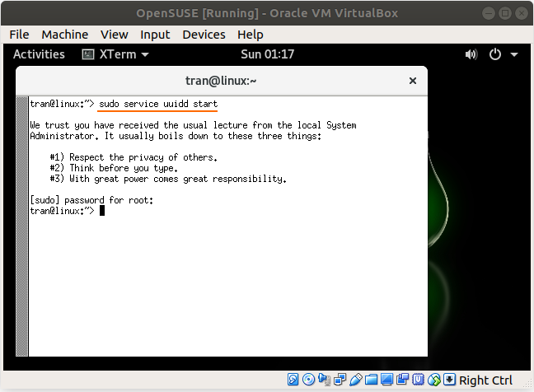The height and width of the screenshot is (392, 534).
Task: Open the audio status icon in VirtualBox
Action: (324, 380)
